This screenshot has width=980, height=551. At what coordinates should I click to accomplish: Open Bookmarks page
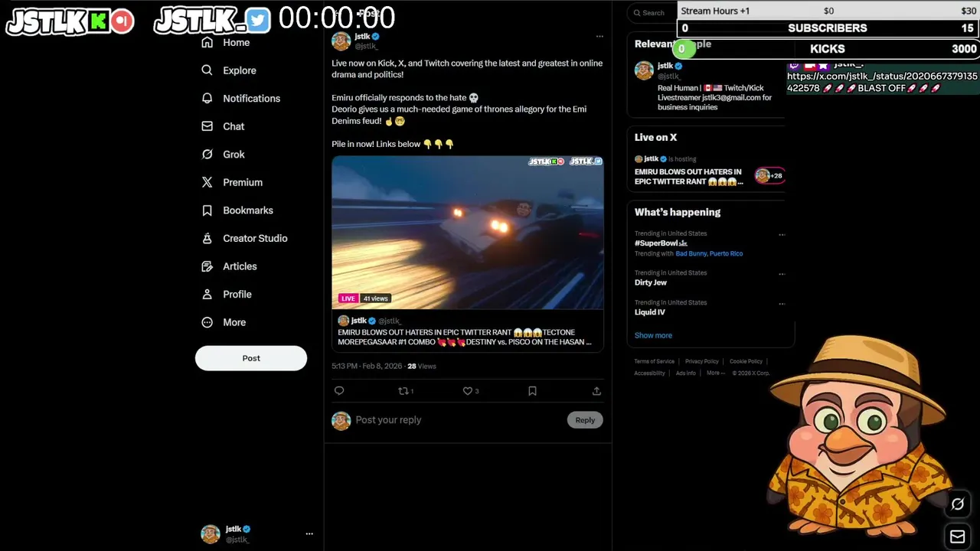pos(248,210)
